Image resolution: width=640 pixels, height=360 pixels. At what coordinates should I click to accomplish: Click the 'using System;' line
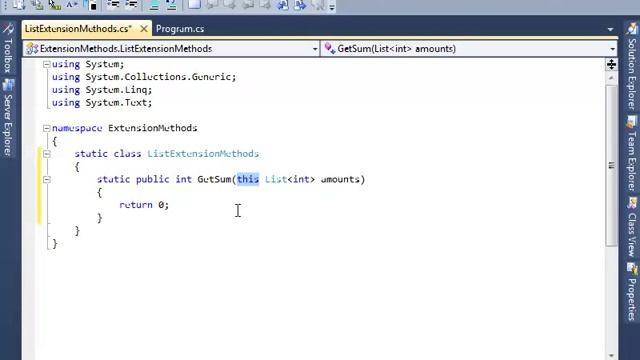coord(88,64)
